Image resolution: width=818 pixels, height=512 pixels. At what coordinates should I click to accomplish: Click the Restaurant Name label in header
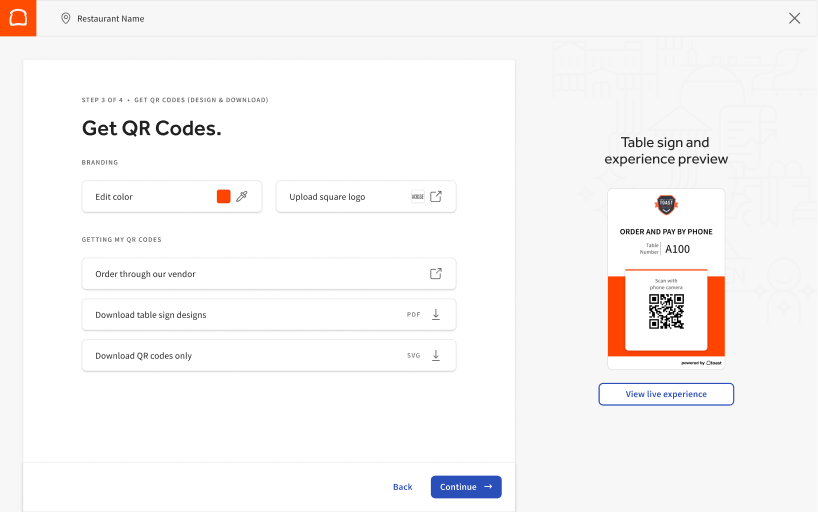111,18
